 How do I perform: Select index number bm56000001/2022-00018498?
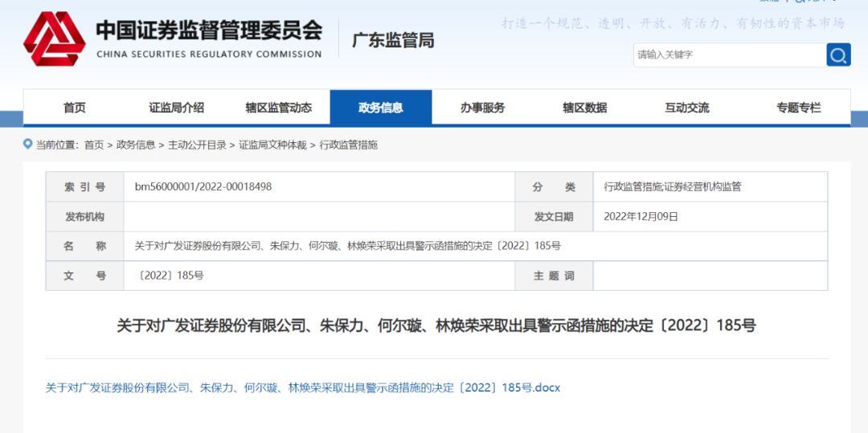tap(203, 187)
